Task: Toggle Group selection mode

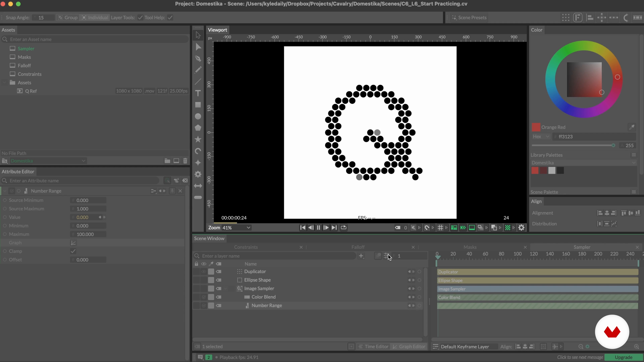Action: pos(67,17)
